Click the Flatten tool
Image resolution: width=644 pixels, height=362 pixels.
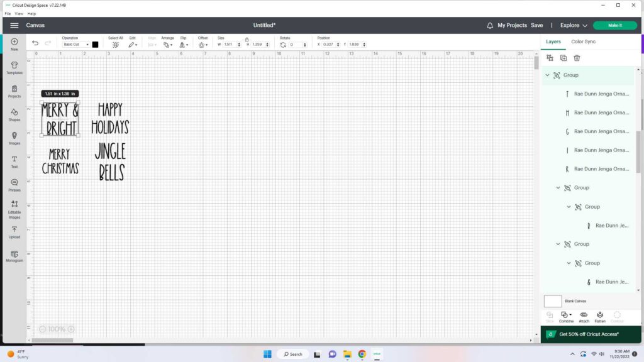pyautogui.click(x=599, y=317)
